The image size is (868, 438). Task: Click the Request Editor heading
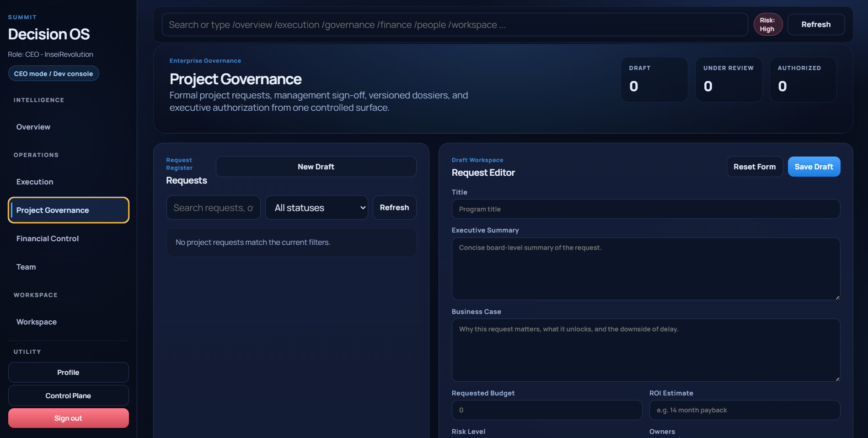483,173
